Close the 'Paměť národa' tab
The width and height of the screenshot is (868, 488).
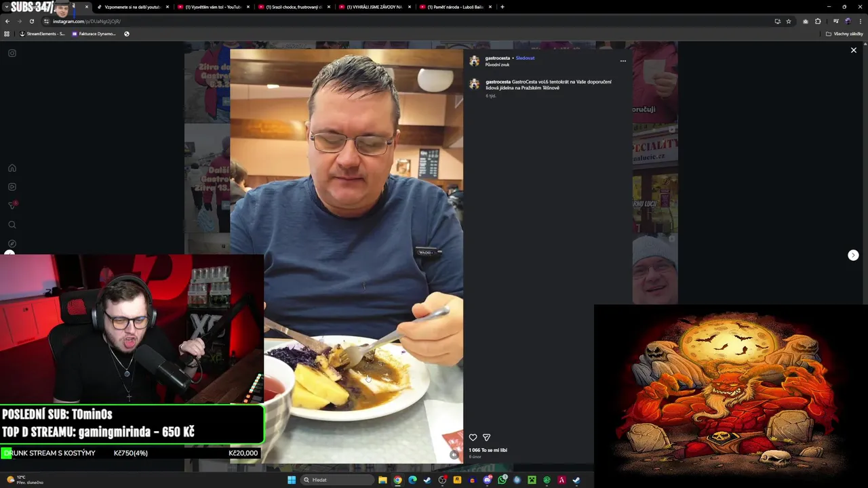[490, 7]
